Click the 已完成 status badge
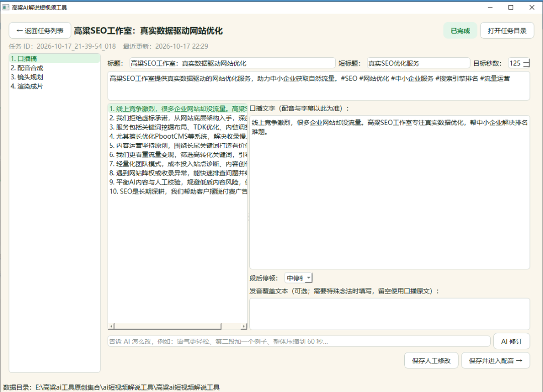Image resolution: width=543 pixels, height=392 pixels. [x=460, y=31]
